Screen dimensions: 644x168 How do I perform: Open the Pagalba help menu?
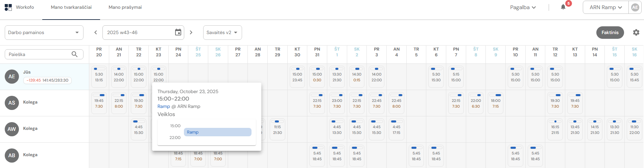[x=523, y=7]
